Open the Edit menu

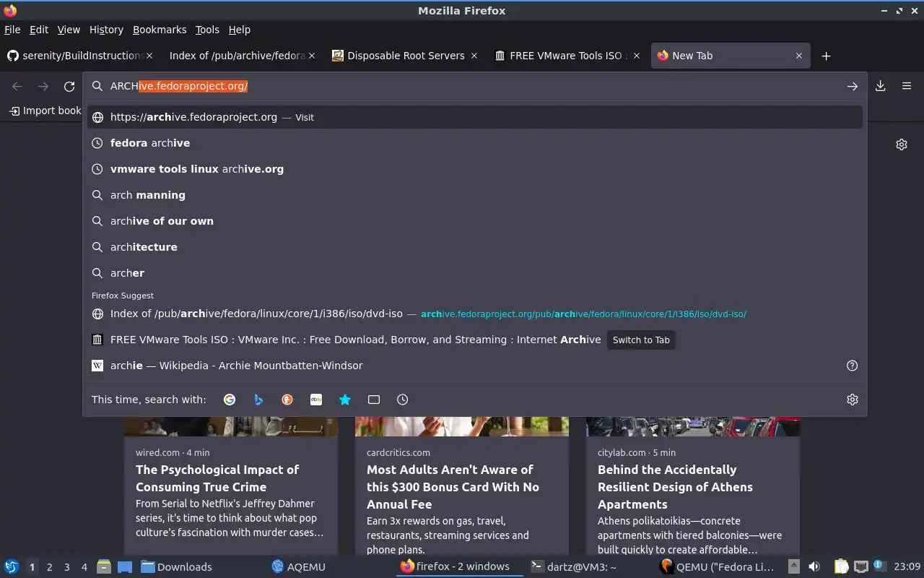click(x=39, y=30)
